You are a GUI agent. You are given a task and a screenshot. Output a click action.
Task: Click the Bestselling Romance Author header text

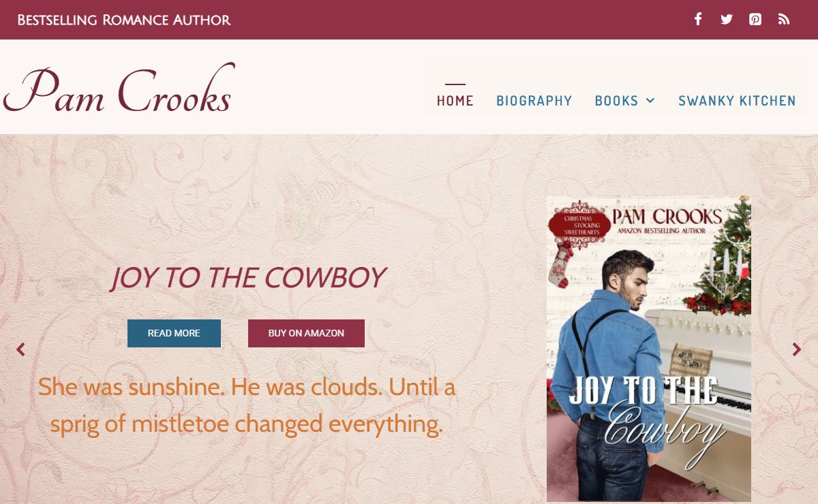124,20
